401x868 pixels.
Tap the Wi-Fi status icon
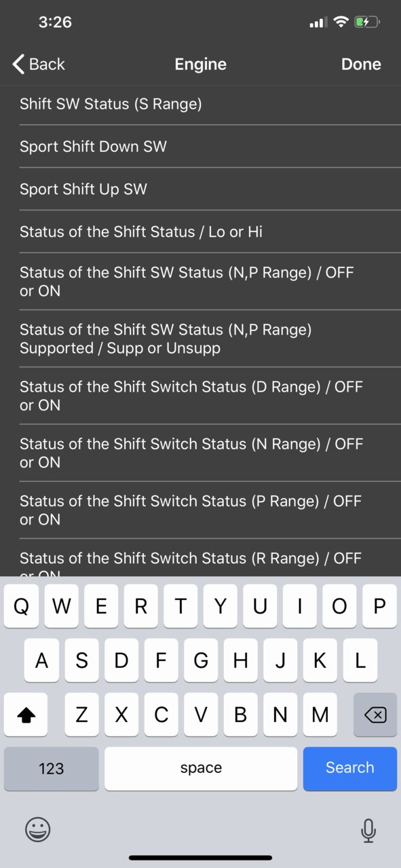[341, 22]
